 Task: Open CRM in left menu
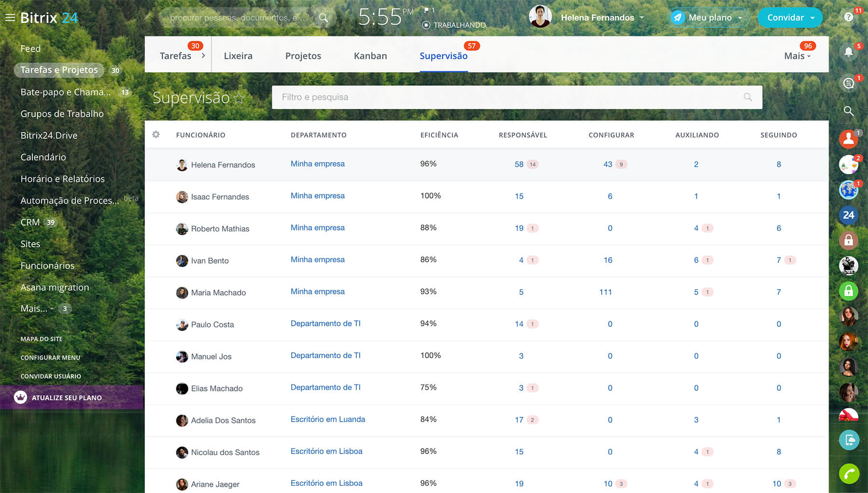(x=30, y=222)
